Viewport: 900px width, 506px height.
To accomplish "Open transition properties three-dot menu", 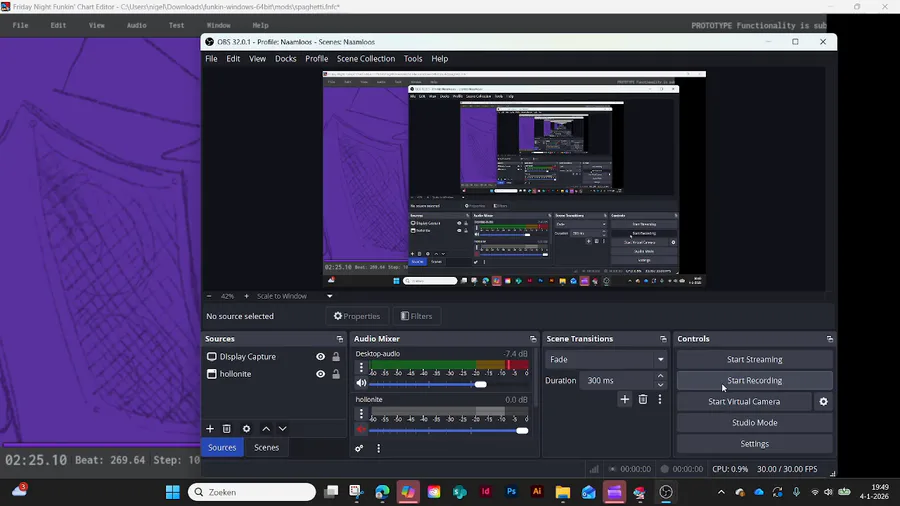I will (660, 399).
